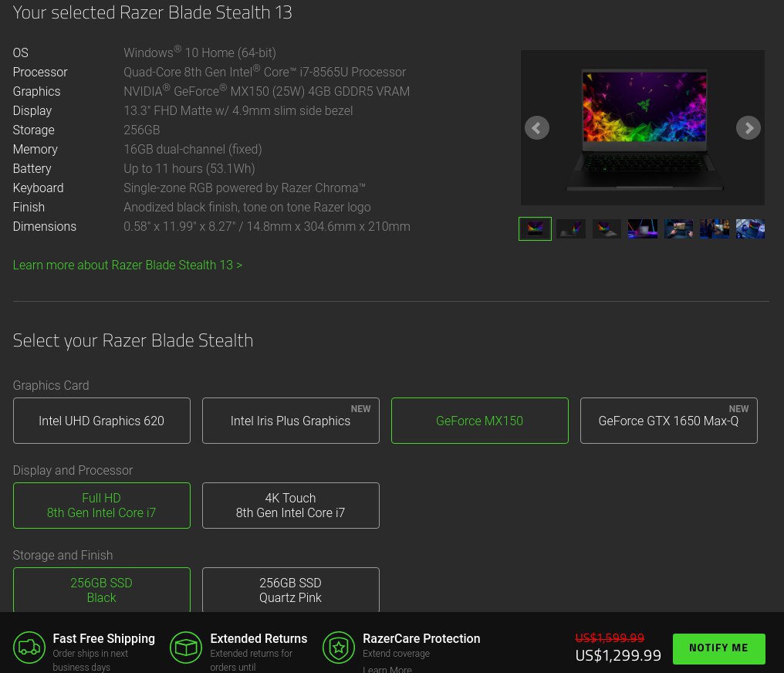
Task: Click the Extended Returns box icon
Action: pos(185,648)
